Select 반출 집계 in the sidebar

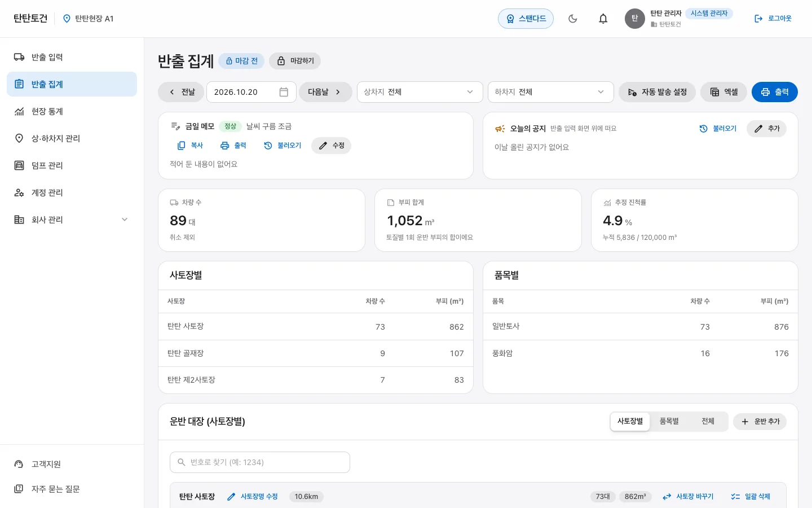click(x=72, y=84)
